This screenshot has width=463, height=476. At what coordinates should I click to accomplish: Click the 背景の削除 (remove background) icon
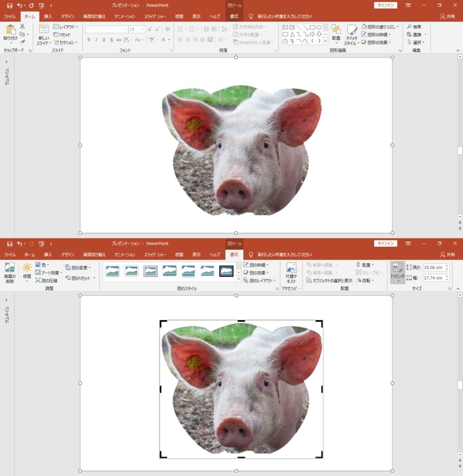[x=9, y=272]
